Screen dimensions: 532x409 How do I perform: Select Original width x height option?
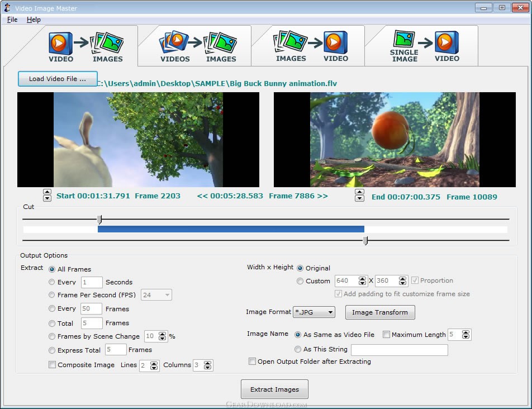pos(300,268)
